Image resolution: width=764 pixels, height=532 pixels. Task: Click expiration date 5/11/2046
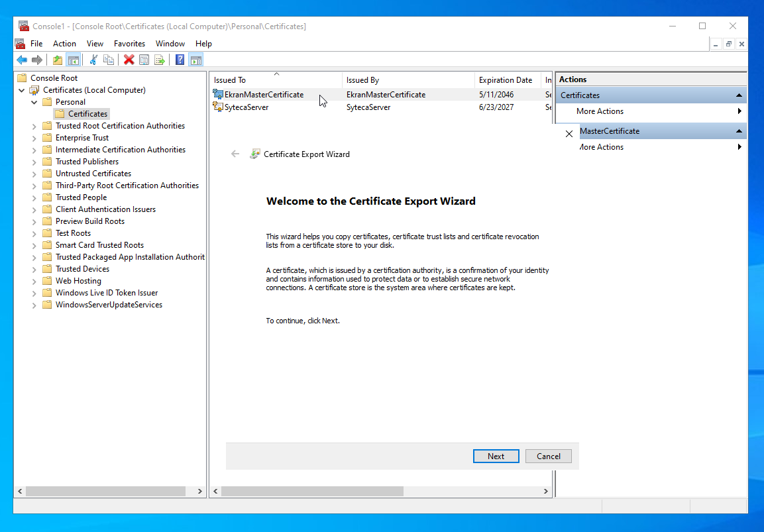pos(496,95)
